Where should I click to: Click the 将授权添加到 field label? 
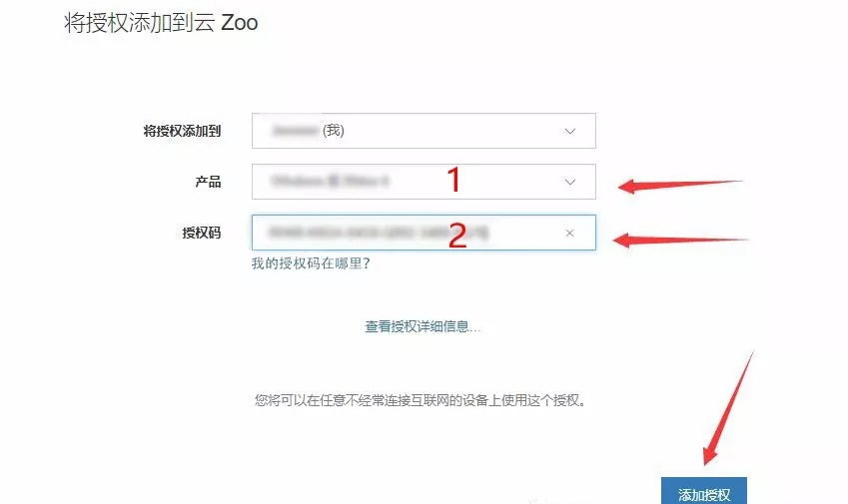[x=182, y=131]
